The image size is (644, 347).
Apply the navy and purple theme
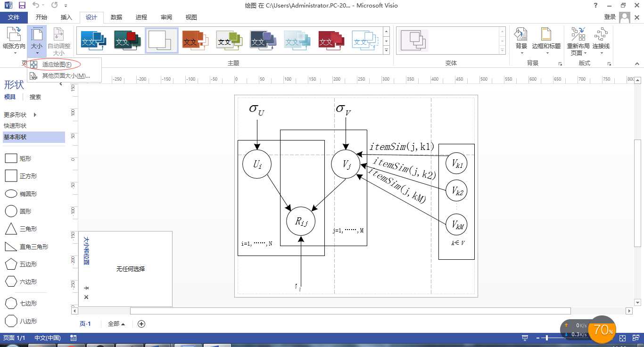[264, 41]
